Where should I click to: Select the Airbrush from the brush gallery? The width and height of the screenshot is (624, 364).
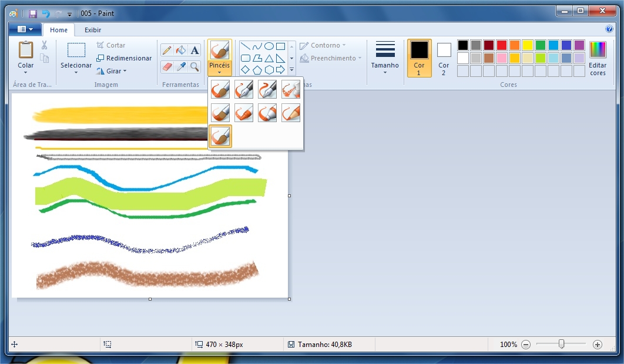coord(291,89)
